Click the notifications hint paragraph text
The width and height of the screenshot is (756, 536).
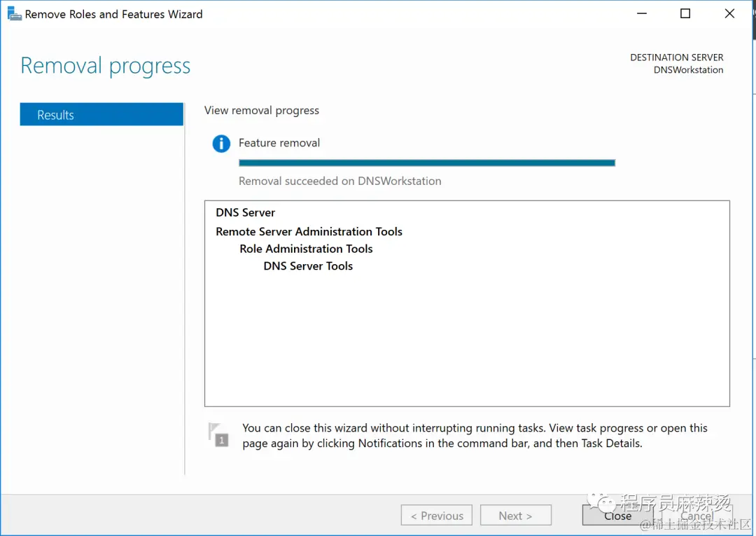(x=475, y=436)
